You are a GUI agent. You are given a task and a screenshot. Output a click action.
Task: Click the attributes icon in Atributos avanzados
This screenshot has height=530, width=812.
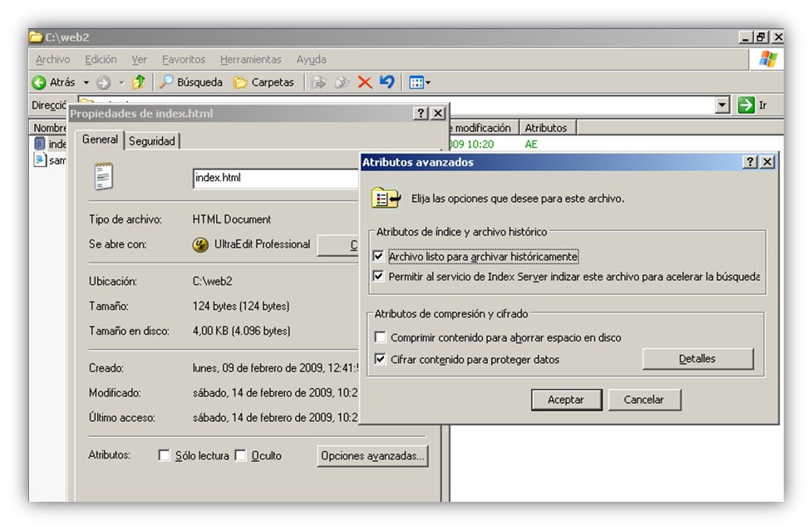386,199
